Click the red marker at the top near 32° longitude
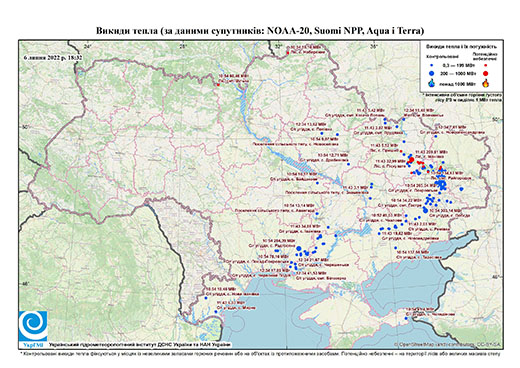The image size is (520, 368). coord(288,53)
